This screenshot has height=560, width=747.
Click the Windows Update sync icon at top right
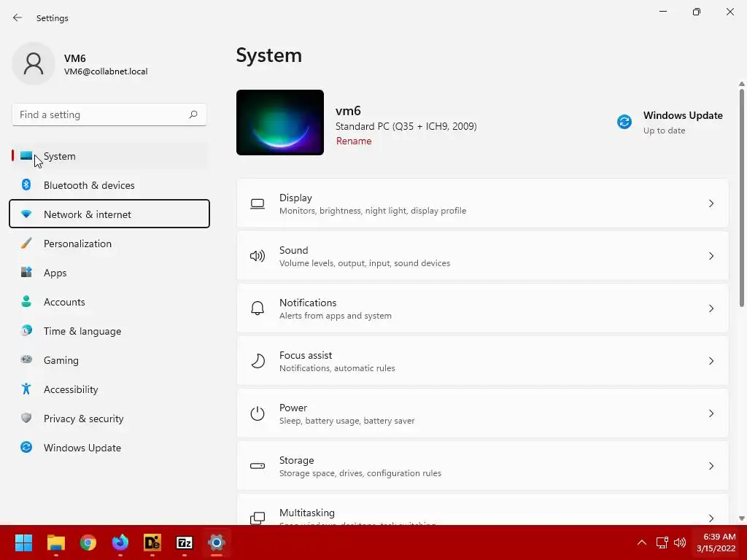624,122
